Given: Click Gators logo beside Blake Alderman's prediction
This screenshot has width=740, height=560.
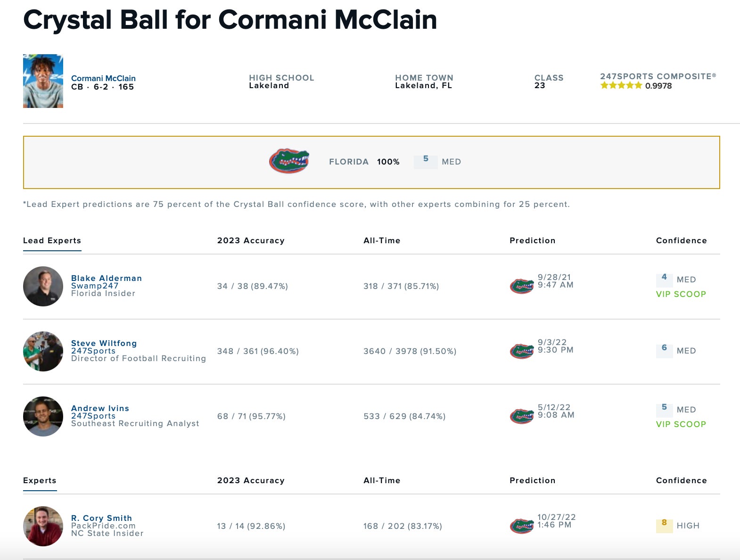Looking at the screenshot, I should (x=522, y=286).
